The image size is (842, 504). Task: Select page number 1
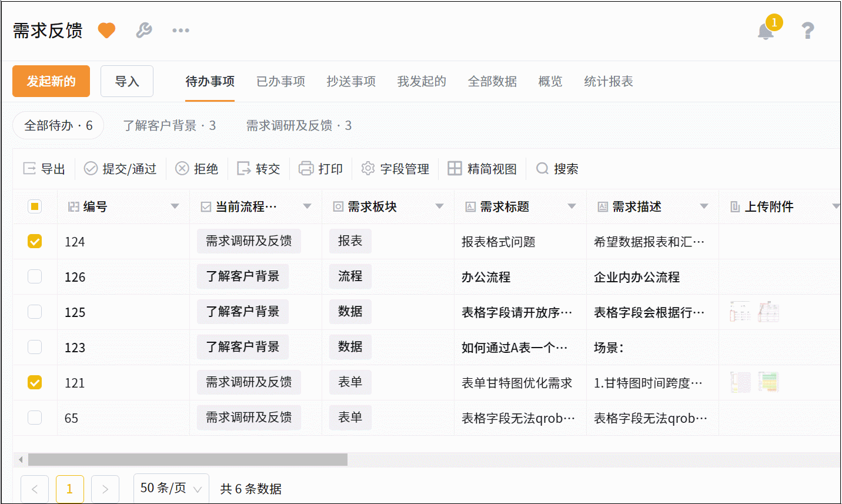coord(70,489)
